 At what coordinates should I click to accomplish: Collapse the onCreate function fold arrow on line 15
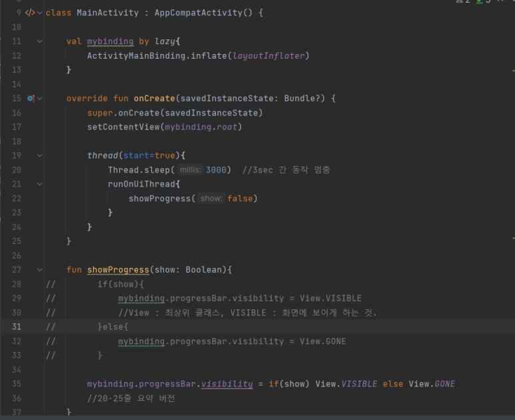point(40,98)
